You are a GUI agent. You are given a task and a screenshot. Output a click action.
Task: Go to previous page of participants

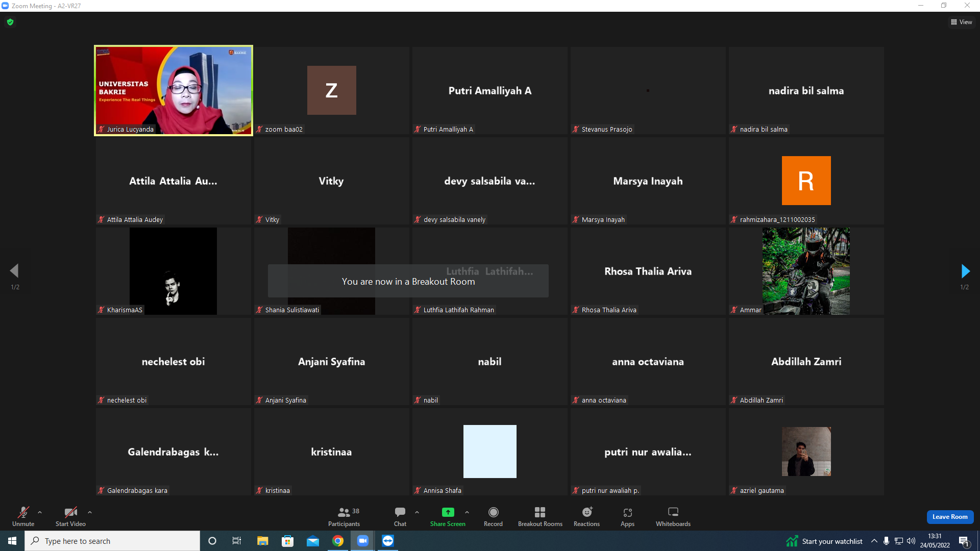[15, 271]
